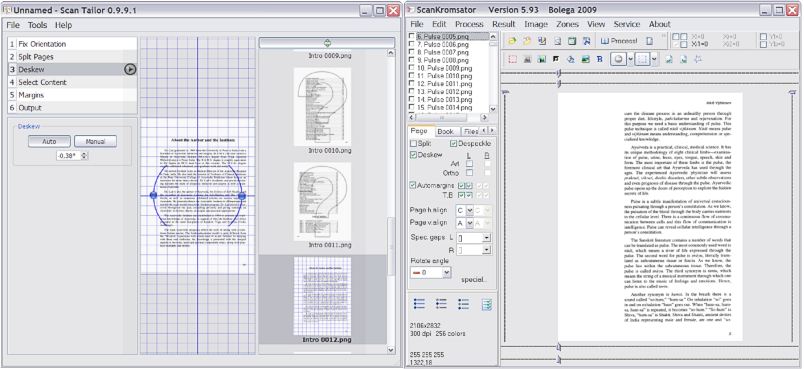This screenshot has width=804, height=369.
Task: Expand the Spec. gaps R dropdown
Action: [486, 251]
